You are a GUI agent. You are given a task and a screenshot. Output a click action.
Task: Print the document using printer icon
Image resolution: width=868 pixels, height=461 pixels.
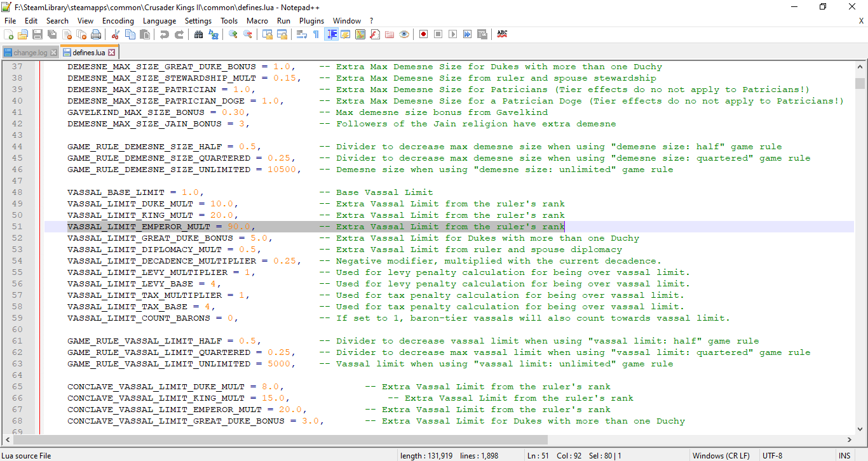point(95,34)
